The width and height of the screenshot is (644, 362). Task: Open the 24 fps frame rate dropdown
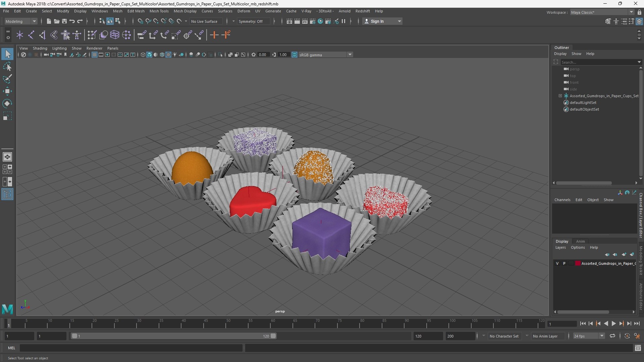pos(589,336)
